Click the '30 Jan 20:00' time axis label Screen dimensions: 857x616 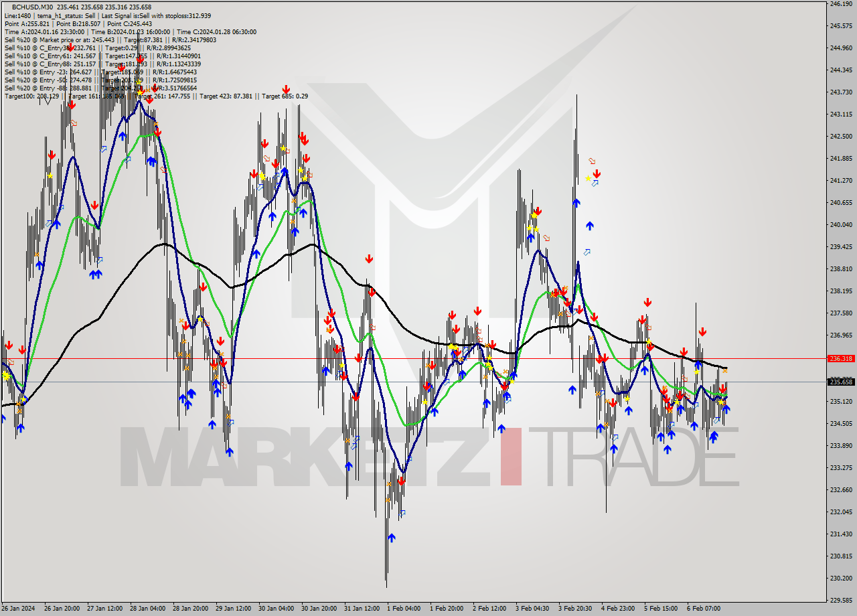point(319,609)
